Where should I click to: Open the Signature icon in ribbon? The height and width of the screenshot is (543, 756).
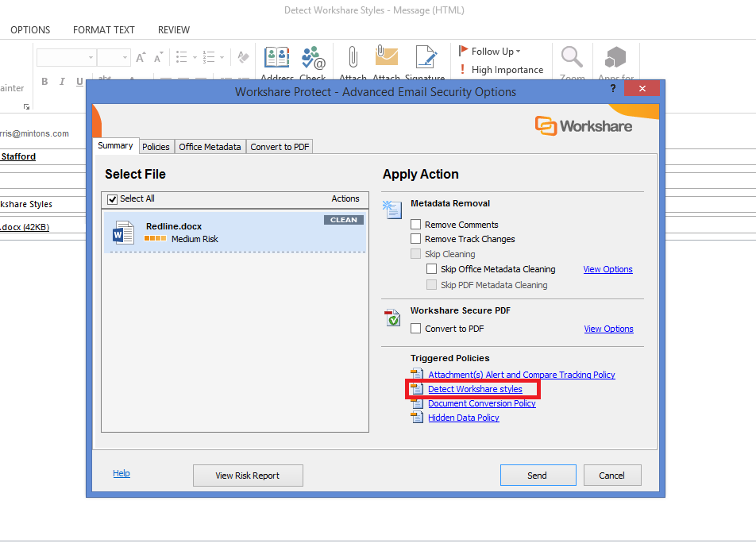click(x=426, y=57)
